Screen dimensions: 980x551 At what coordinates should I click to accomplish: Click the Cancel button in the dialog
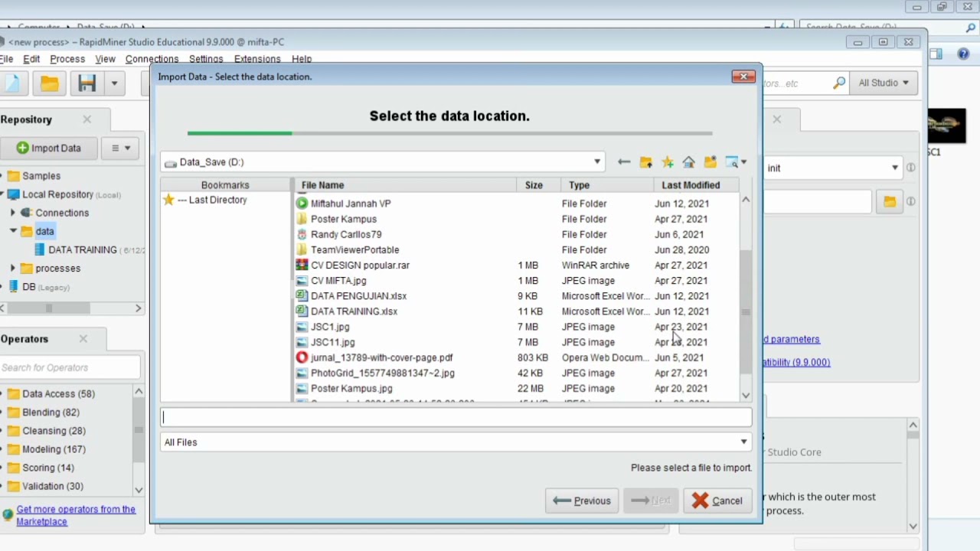717,501
